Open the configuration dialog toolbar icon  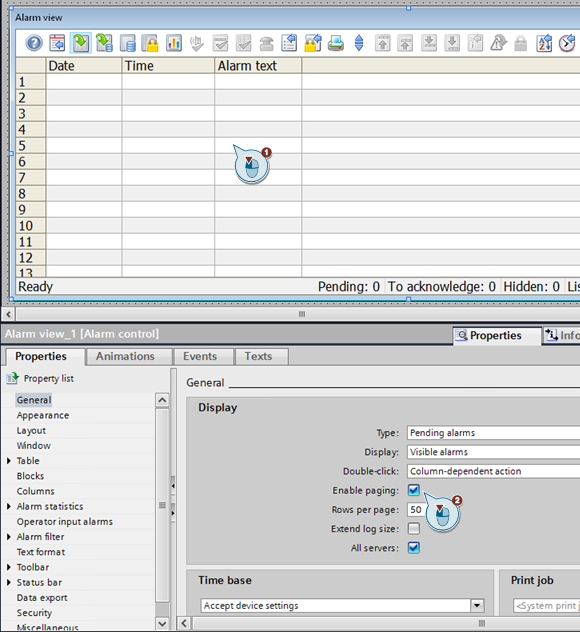57,43
